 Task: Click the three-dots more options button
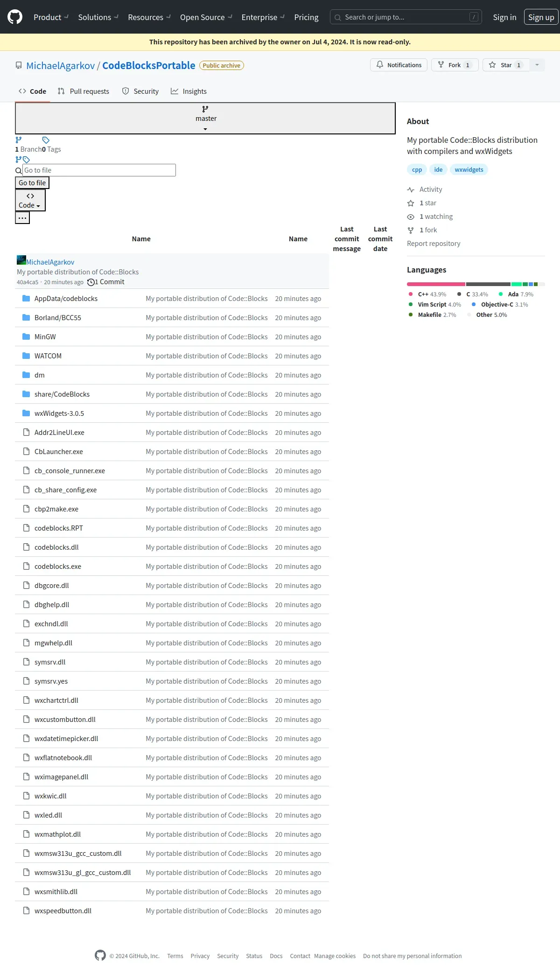22,218
